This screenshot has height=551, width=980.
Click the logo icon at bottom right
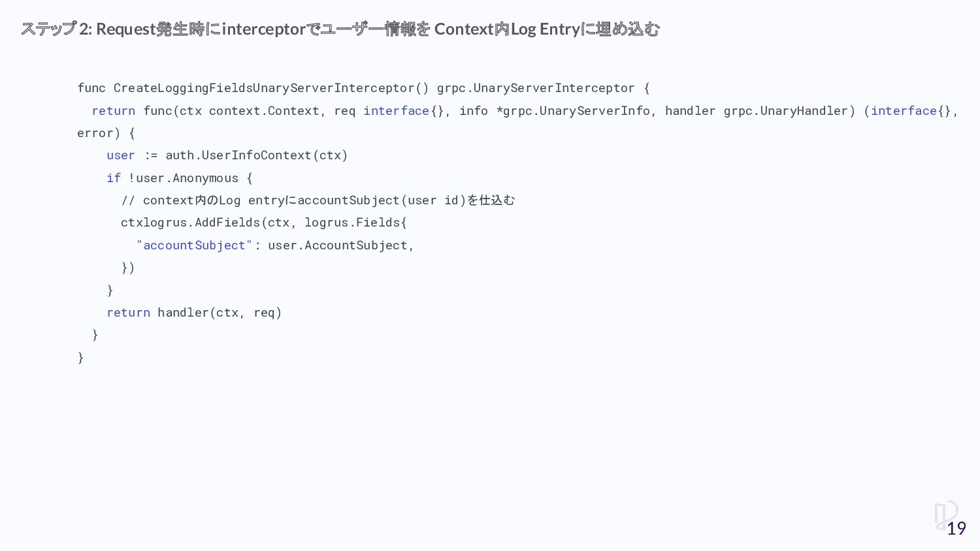pos(945,514)
